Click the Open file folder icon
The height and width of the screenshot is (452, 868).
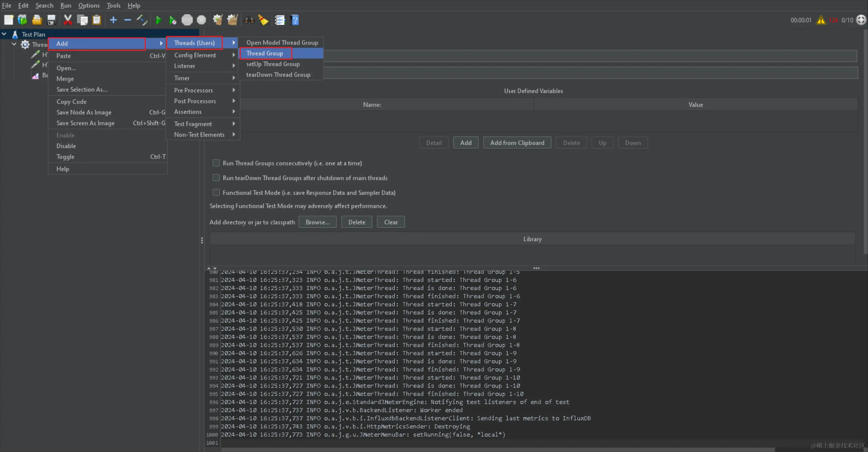click(37, 20)
